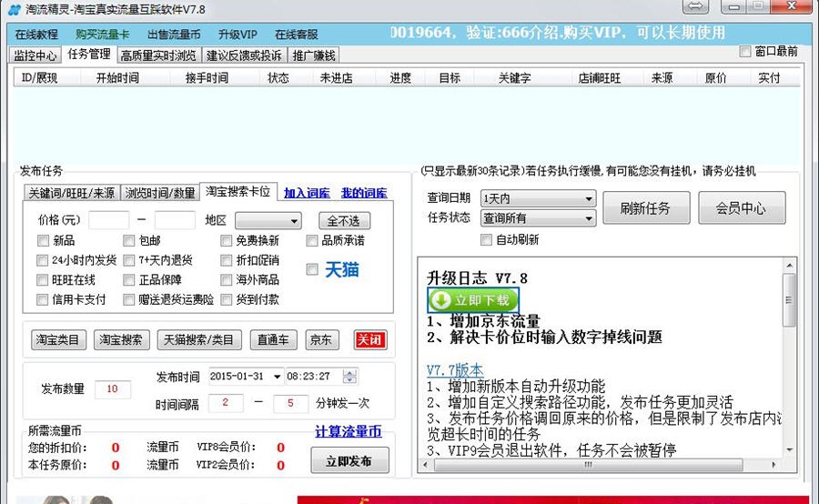
Task: Switch to the 任务管理 tab
Action: tap(89, 55)
